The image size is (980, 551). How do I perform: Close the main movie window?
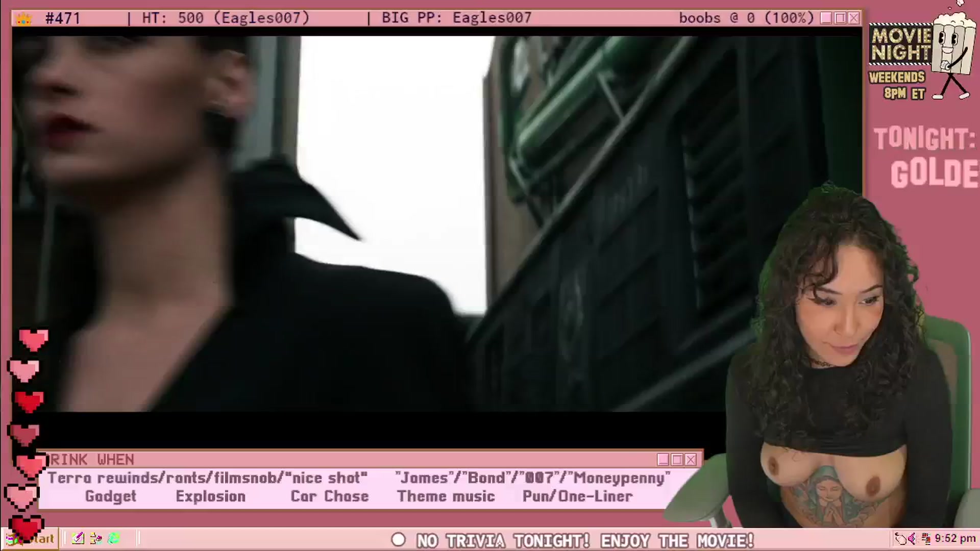point(854,18)
